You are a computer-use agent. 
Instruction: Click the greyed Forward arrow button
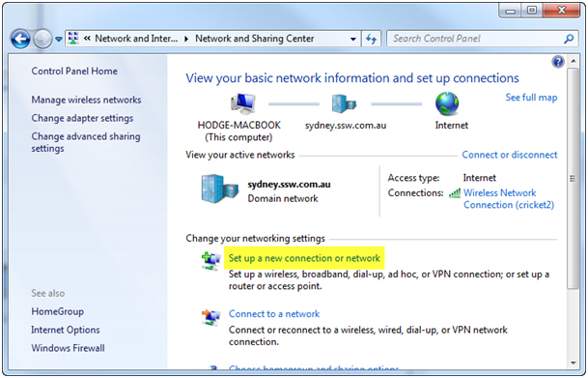pyautogui.click(x=42, y=39)
